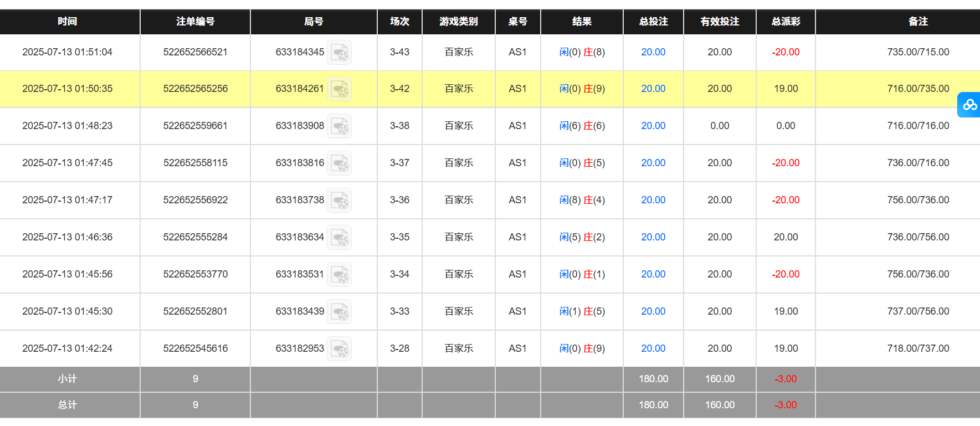Open video replay icon for round 633184345

339,53
